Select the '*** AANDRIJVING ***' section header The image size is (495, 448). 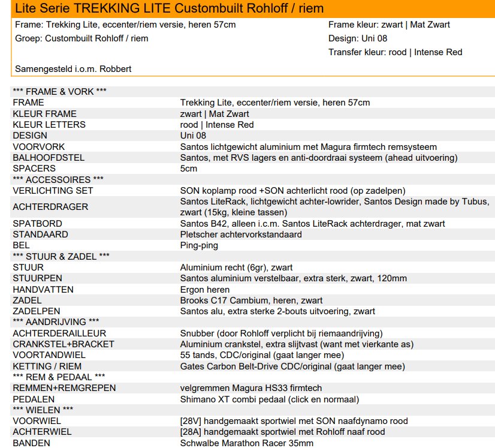56,323
